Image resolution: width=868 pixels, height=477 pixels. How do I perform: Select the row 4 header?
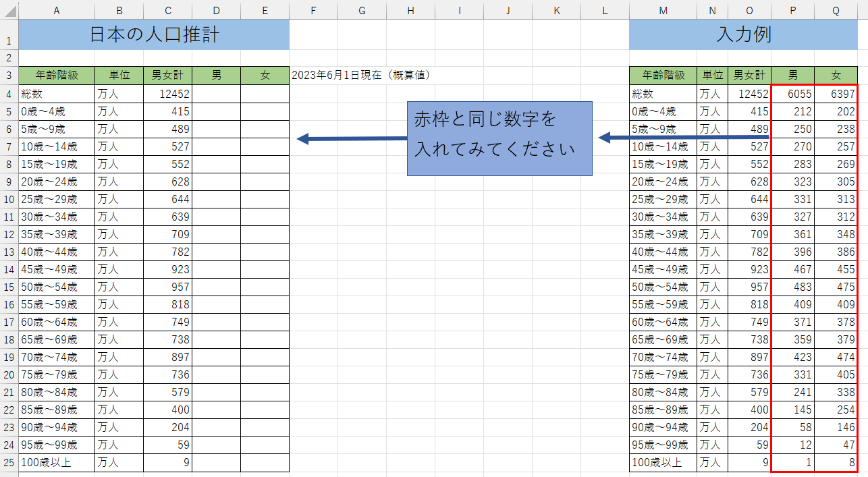(9, 94)
